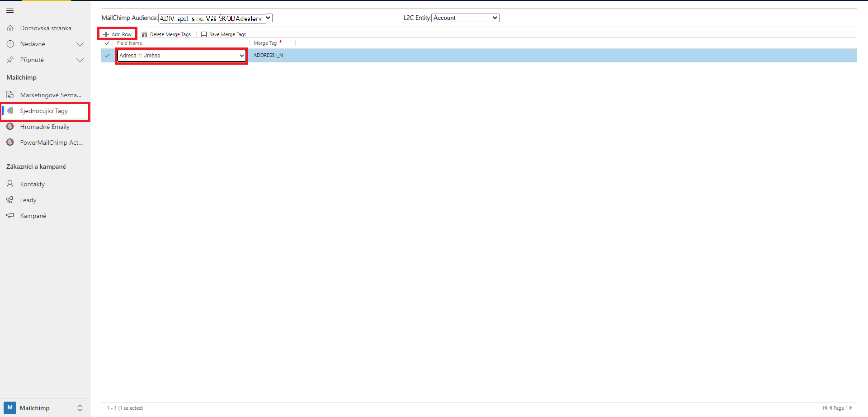Click the Leady phone icon
The width and height of the screenshot is (868, 417).
click(10, 200)
